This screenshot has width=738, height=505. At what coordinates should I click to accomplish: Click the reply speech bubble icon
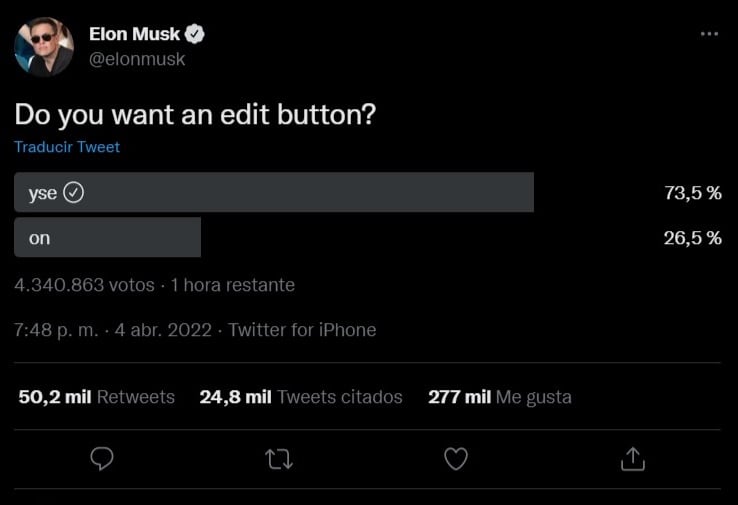pyautogui.click(x=102, y=458)
